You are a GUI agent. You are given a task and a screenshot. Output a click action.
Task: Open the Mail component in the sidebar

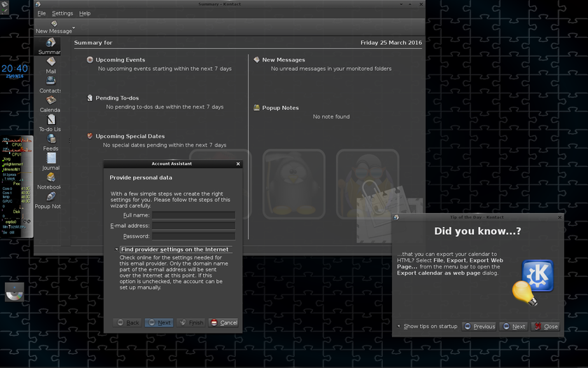(x=50, y=66)
